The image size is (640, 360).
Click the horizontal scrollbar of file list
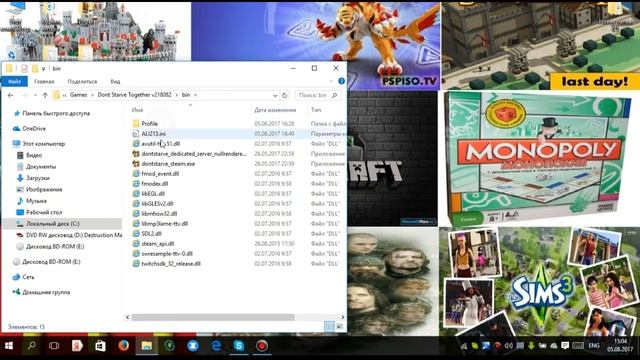tap(213, 317)
